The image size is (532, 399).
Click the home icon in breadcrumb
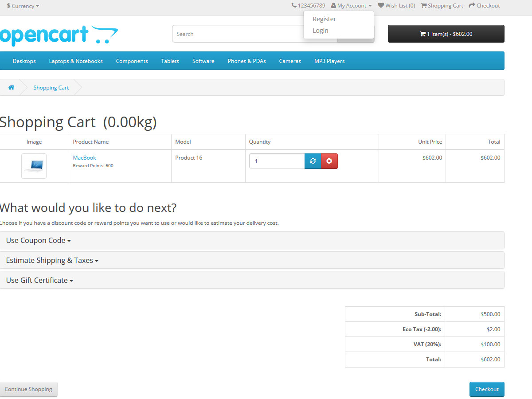point(12,87)
